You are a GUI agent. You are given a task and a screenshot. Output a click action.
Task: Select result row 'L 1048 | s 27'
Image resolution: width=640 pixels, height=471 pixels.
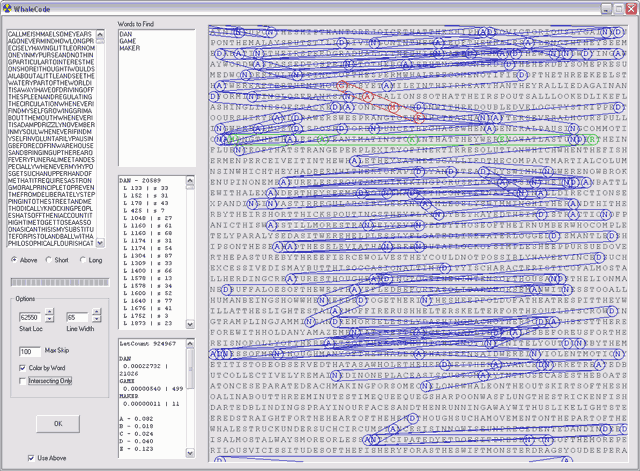coord(148,218)
